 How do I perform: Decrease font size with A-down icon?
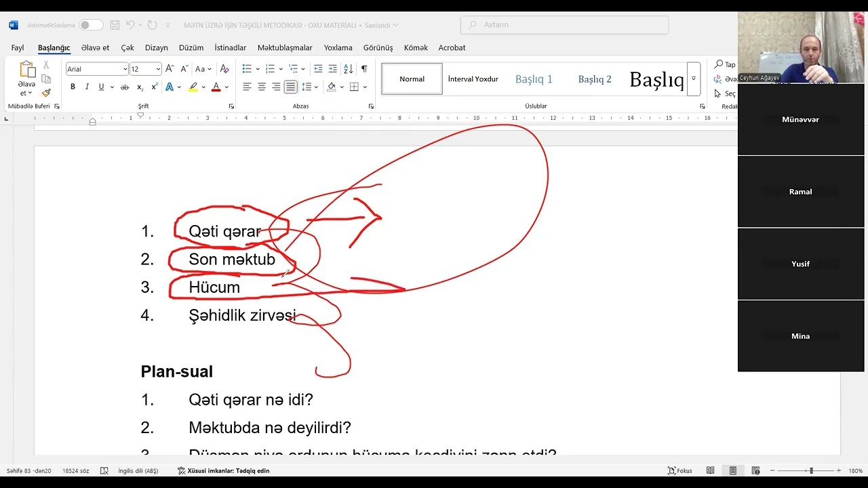[183, 68]
